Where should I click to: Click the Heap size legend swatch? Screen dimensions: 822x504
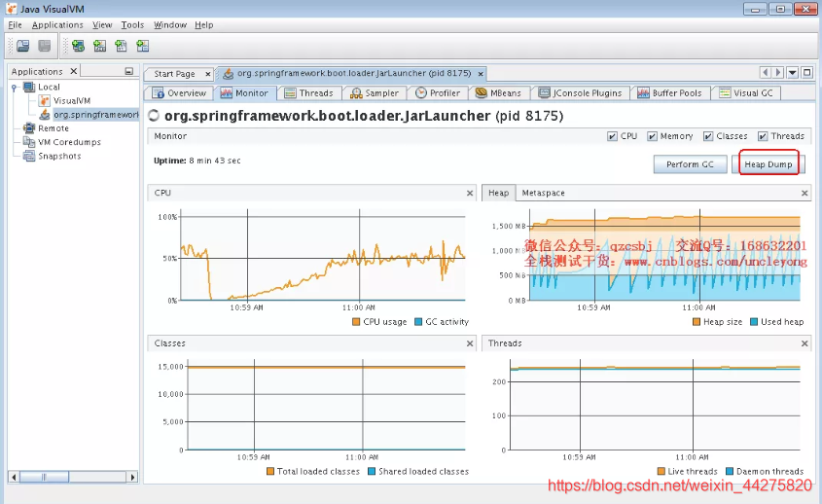(697, 322)
